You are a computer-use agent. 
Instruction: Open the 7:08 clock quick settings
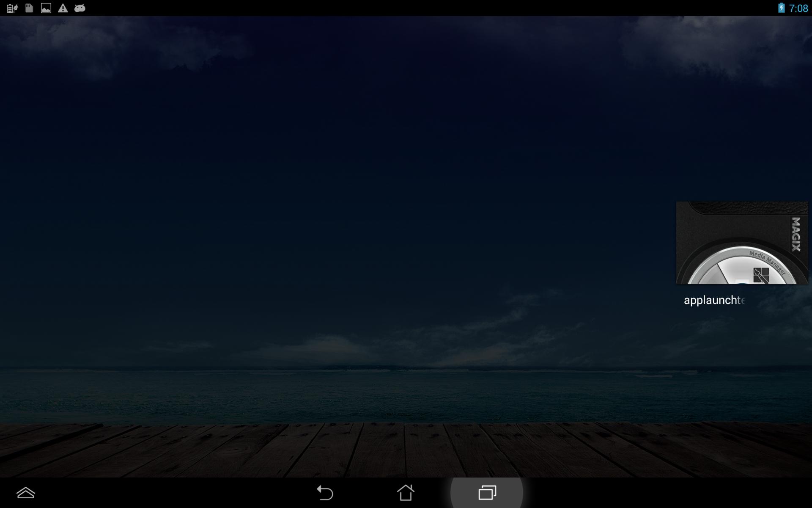point(798,8)
